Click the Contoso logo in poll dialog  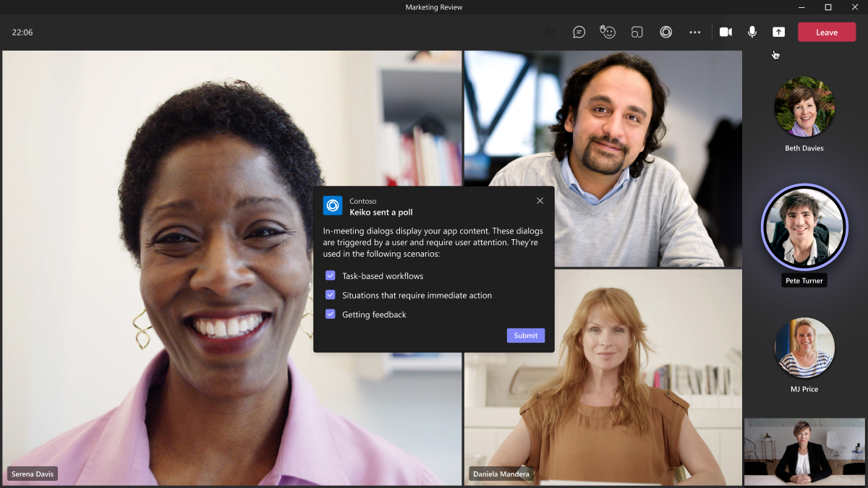333,206
